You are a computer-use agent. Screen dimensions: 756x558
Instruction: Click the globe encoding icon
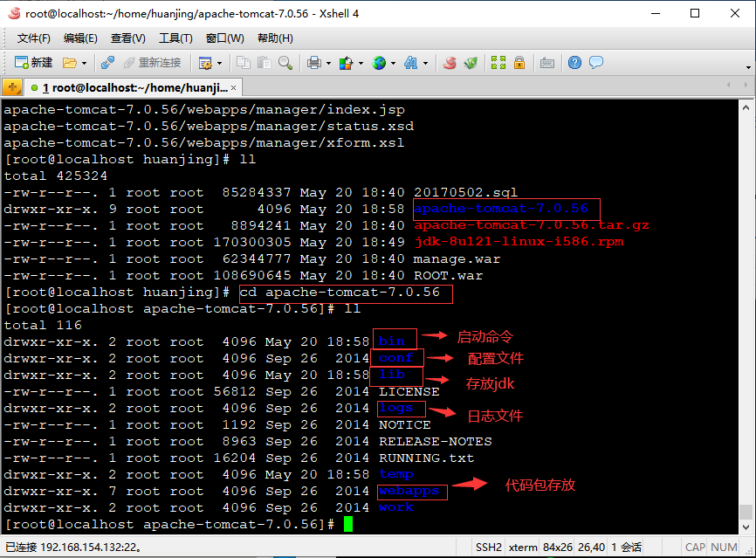pyautogui.click(x=379, y=63)
